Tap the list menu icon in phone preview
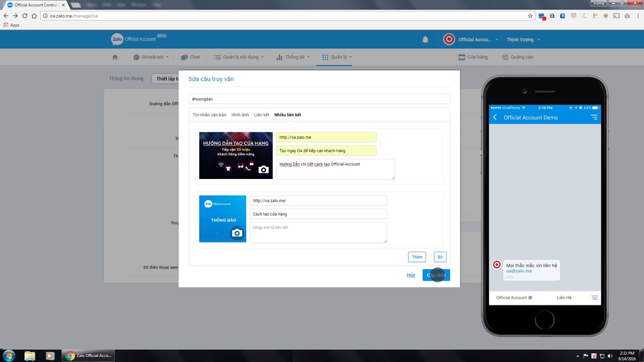This screenshot has width=644, height=362. (x=594, y=117)
